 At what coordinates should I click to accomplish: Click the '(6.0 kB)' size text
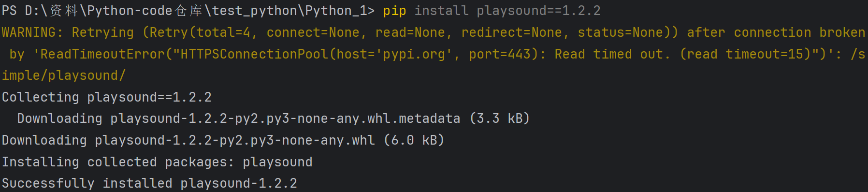414,140
